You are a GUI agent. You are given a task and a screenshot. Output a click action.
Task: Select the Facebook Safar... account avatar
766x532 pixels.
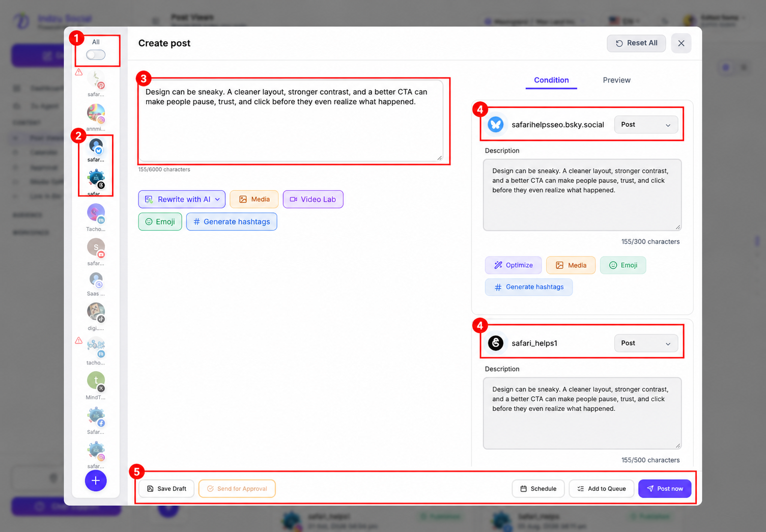coord(96,416)
